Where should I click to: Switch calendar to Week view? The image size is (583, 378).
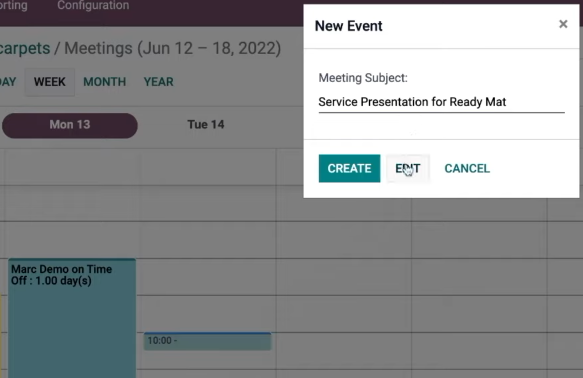coord(49,82)
